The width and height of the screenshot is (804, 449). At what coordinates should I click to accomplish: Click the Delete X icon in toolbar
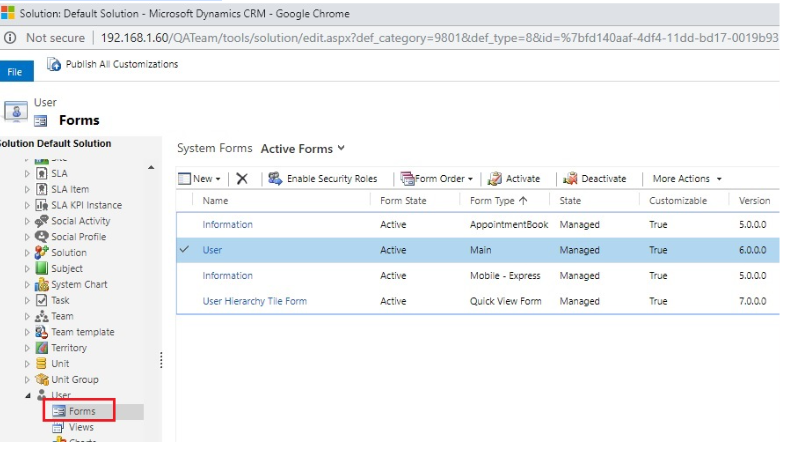click(242, 179)
